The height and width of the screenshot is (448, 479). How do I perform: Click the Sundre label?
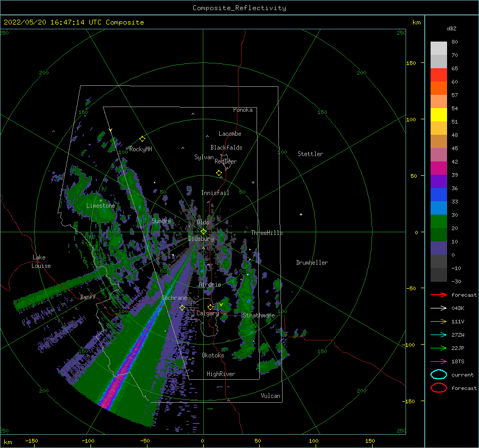click(161, 221)
